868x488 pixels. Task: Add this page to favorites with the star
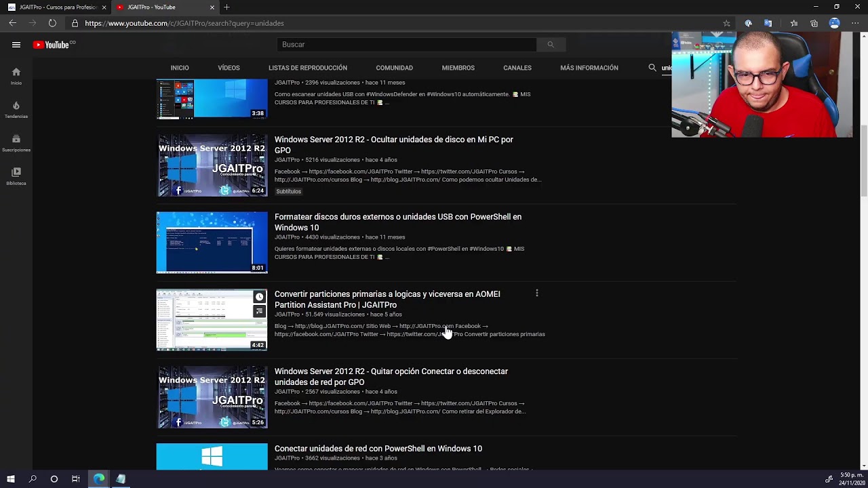click(x=726, y=23)
